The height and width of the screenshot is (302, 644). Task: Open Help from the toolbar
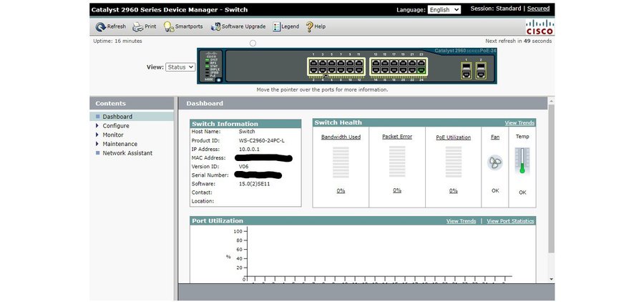pos(316,26)
